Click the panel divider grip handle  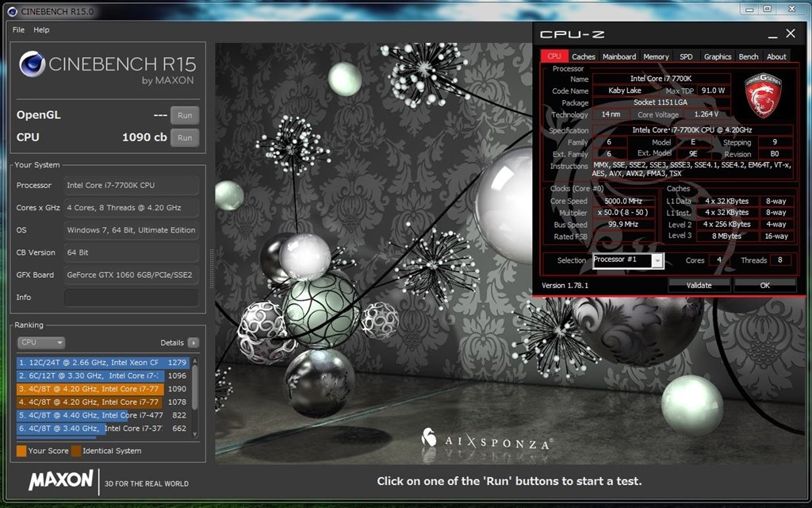[x=211, y=268]
